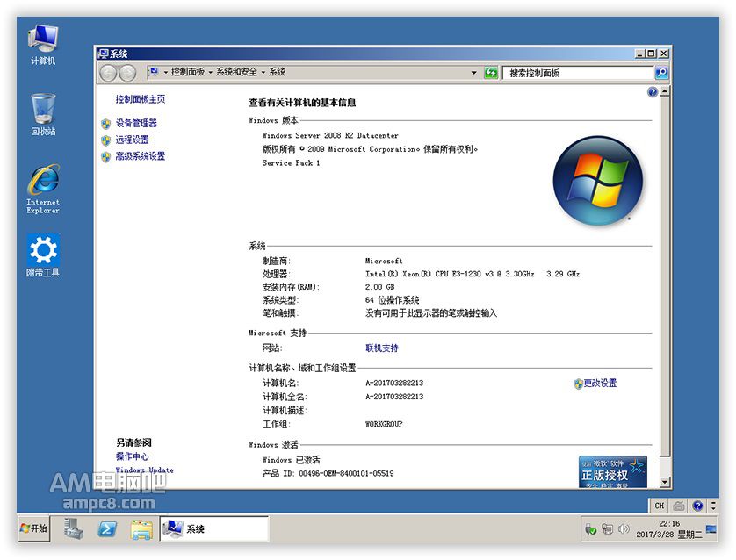Image resolution: width=736 pixels, height=560 pixels.
Task: Open the Windows Update link
Action: (145, 470)
